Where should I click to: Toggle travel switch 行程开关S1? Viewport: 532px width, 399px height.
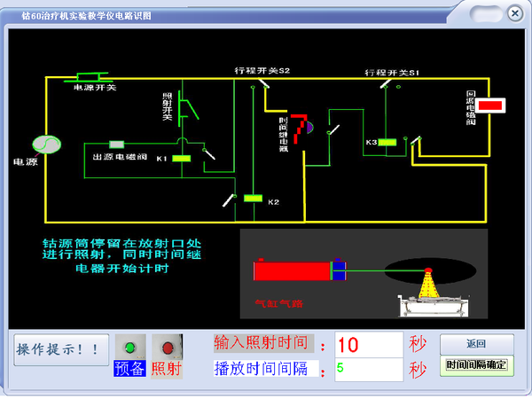[x=387, y=83]
